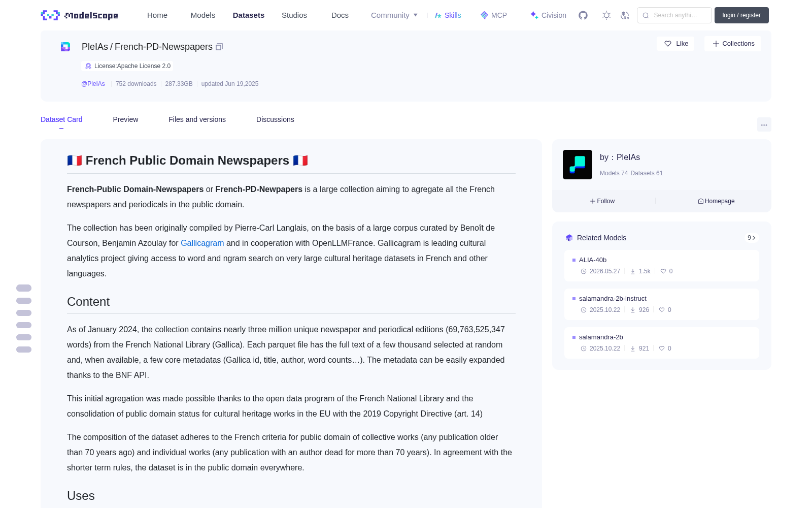812x508 pixels.
Task: Open the Gallicagram hyperlink
Action: [x=202, y=243]
